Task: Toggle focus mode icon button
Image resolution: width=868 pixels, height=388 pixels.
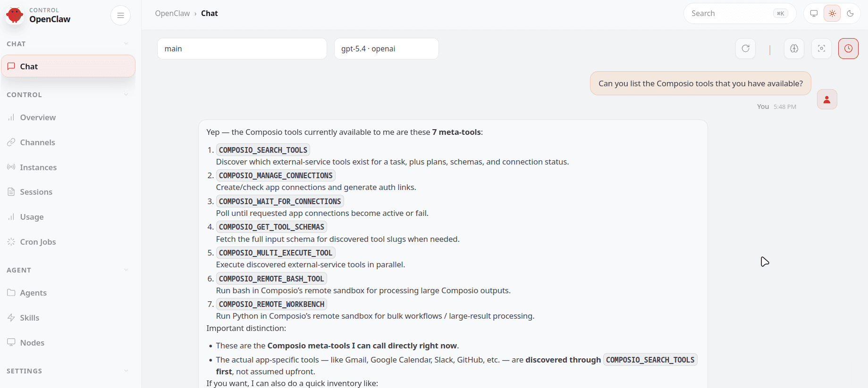Action: pos(821,49)
